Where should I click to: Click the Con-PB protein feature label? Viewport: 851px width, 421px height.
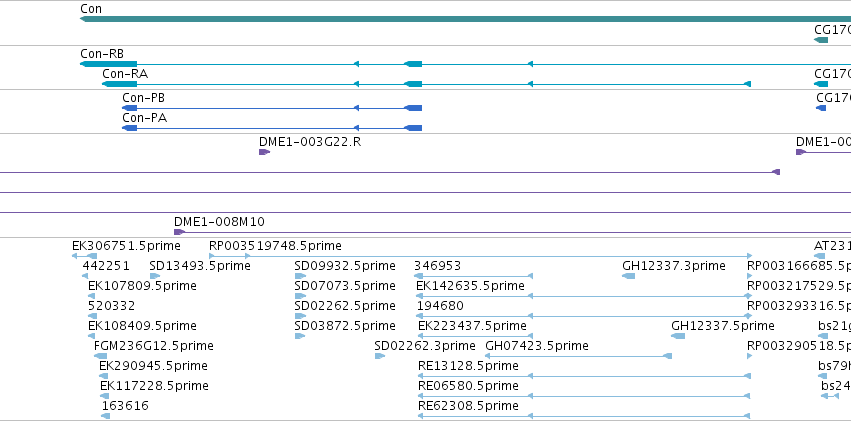[x=143, y=98]
